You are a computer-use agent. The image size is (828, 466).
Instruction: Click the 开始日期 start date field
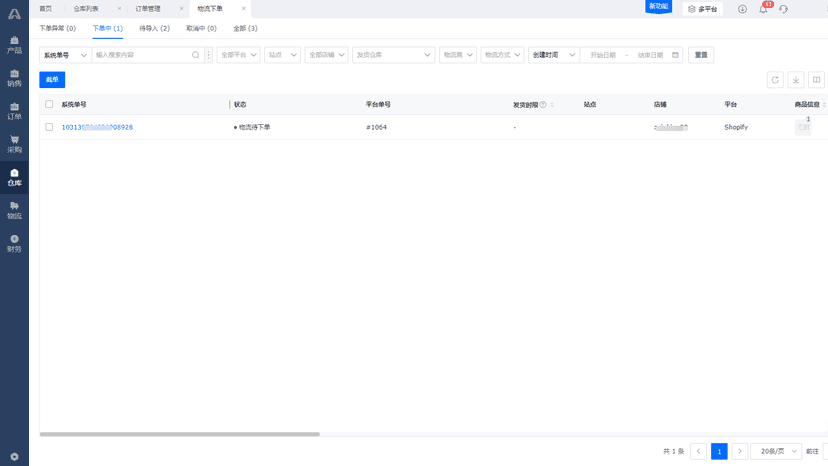[x=603, y=55]
